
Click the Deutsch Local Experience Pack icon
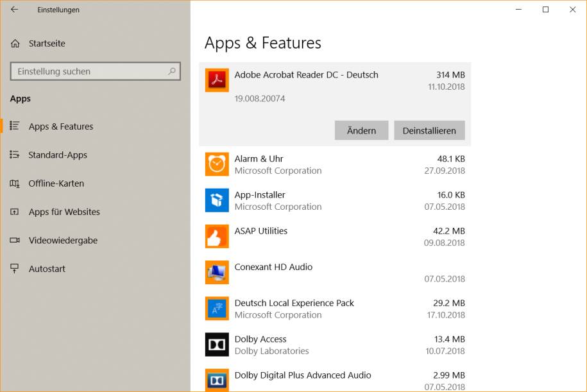[216, 309]
